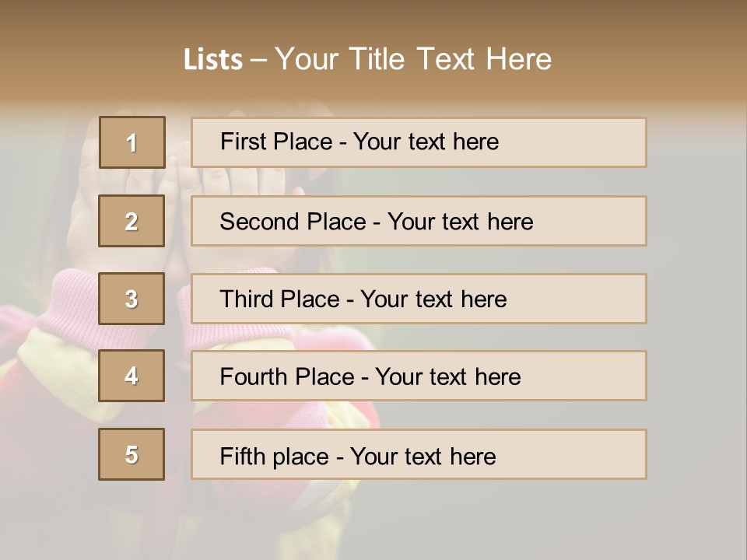Pick the number 4 square
The image size is (747, 560).
(132, 376)
